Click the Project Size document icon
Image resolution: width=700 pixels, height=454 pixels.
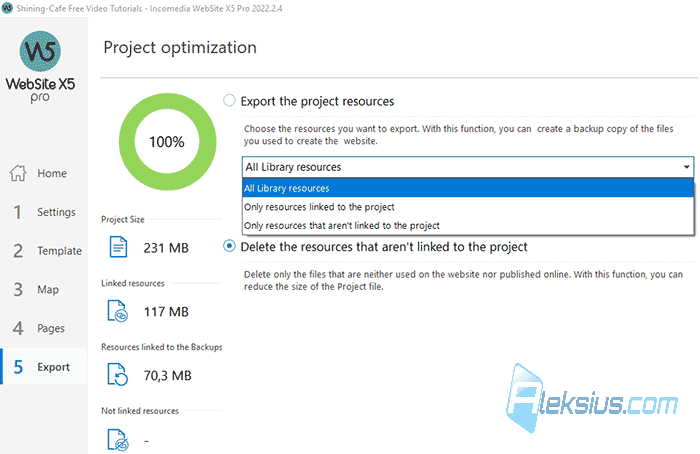[x=118, y=247]
